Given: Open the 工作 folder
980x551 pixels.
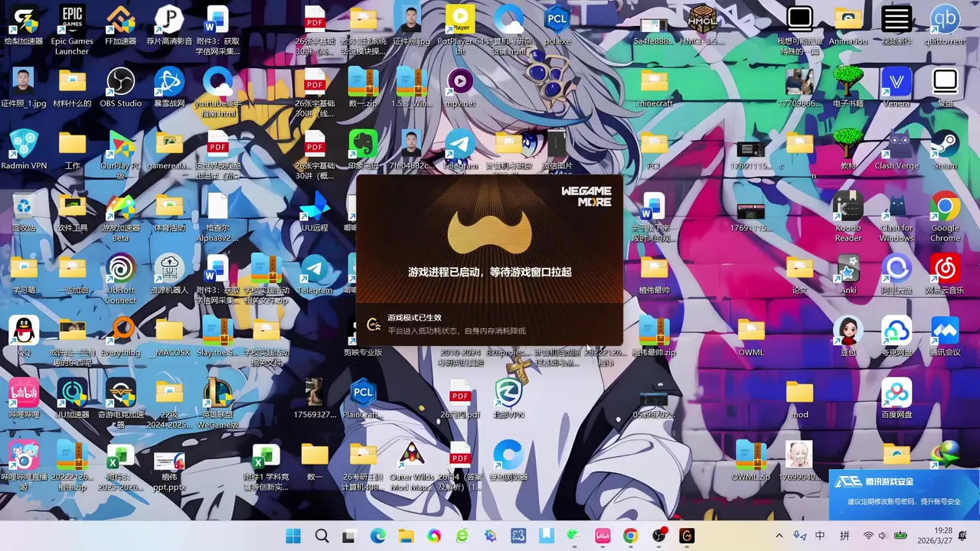Looking at the screenshot, I should pos(72,149).
